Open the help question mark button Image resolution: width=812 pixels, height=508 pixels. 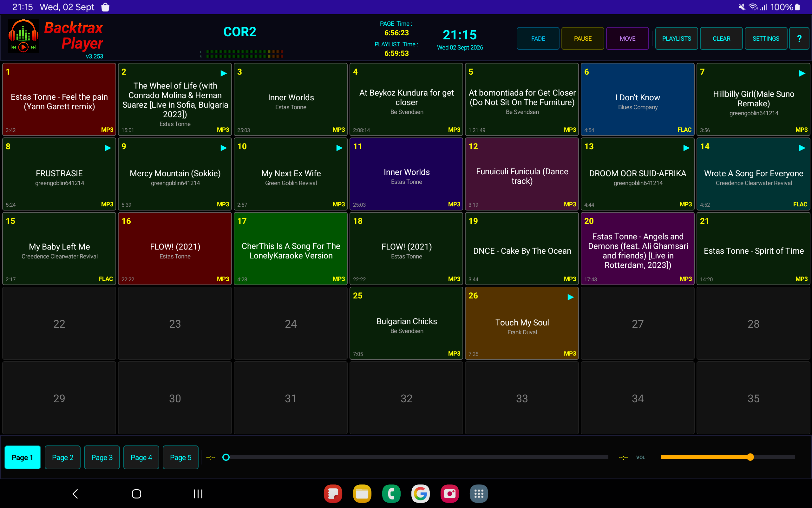click(x=799, y=38)
